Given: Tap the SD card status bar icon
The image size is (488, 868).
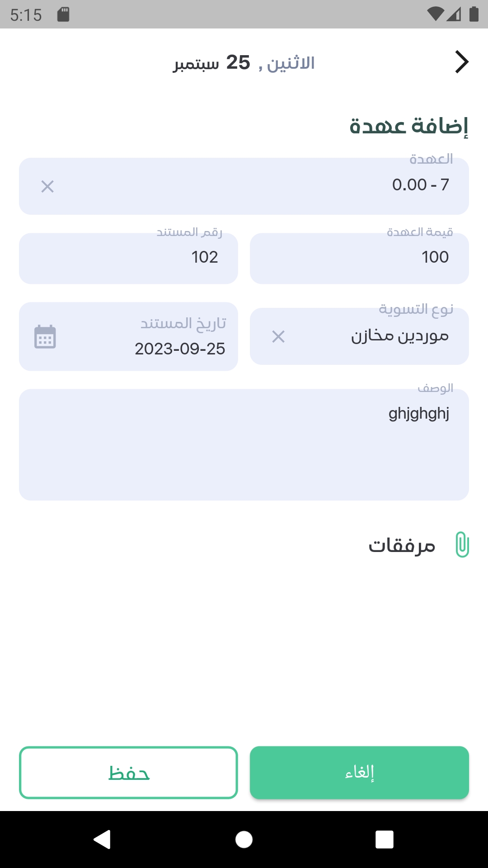Looking at the screenshot, I should 63,14.
